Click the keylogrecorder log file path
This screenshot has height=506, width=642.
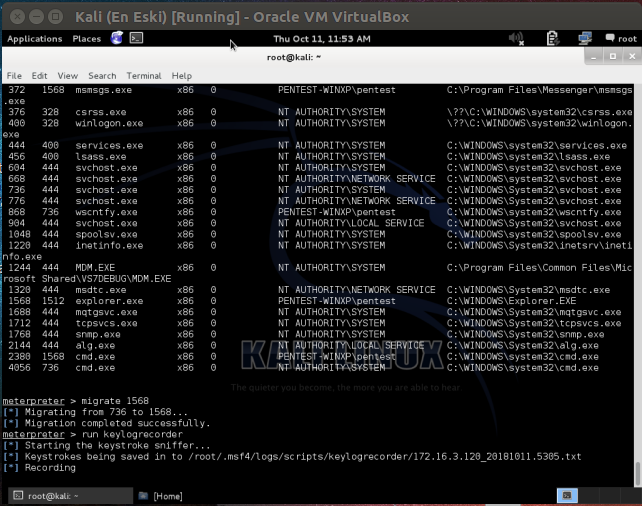(384, 457)
